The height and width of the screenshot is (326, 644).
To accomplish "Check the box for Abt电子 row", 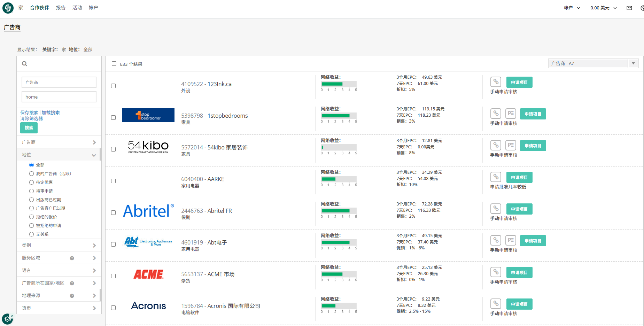I will click(113, 244).
